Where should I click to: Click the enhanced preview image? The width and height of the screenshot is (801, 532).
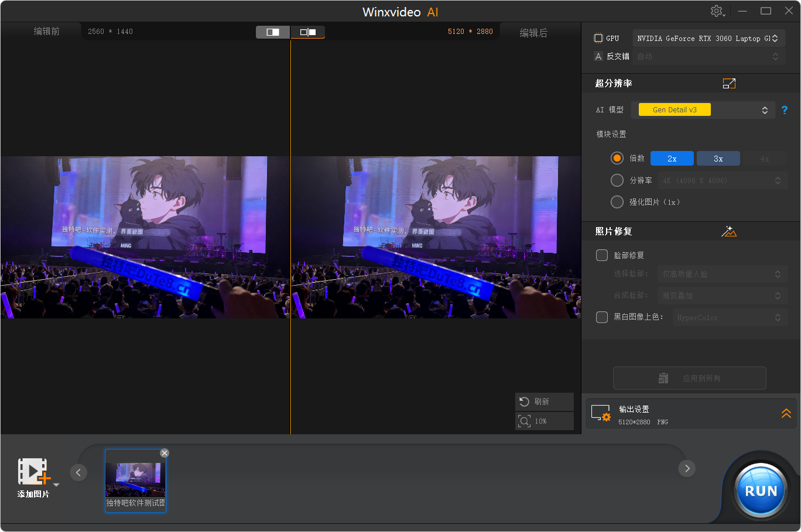[436, 237]
